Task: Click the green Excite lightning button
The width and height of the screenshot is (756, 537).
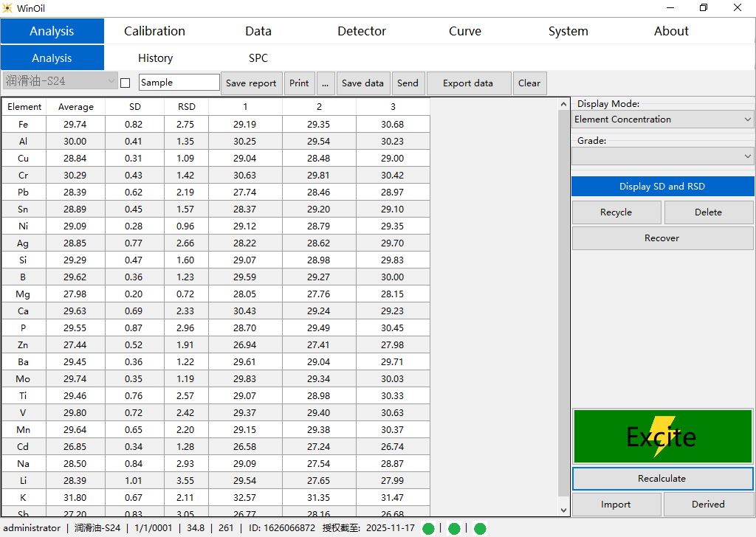Action: pos(662,437)
